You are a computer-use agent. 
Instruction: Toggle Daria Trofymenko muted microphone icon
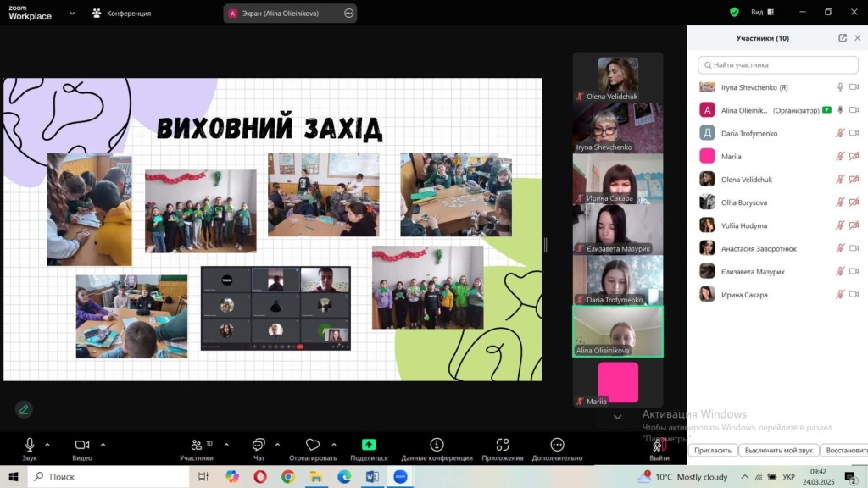pyautogui.click(x=840, y=133)
